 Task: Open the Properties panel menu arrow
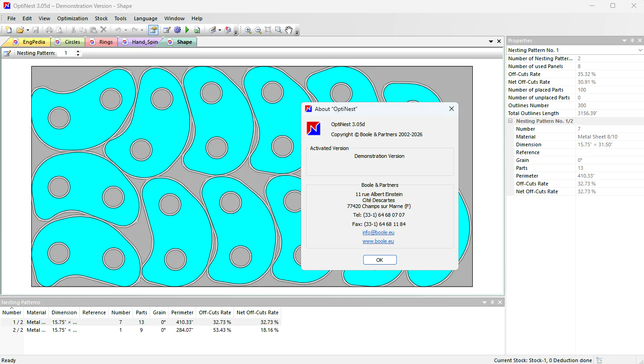coord(624,40)
